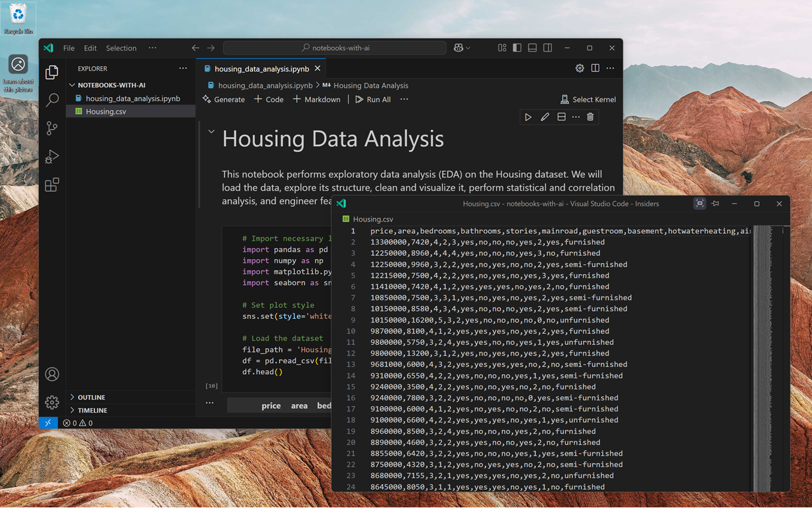Viewport: 812px width, 508px height.
Task: Toggle the Secondary Side Bar
Action: point(547,48)
